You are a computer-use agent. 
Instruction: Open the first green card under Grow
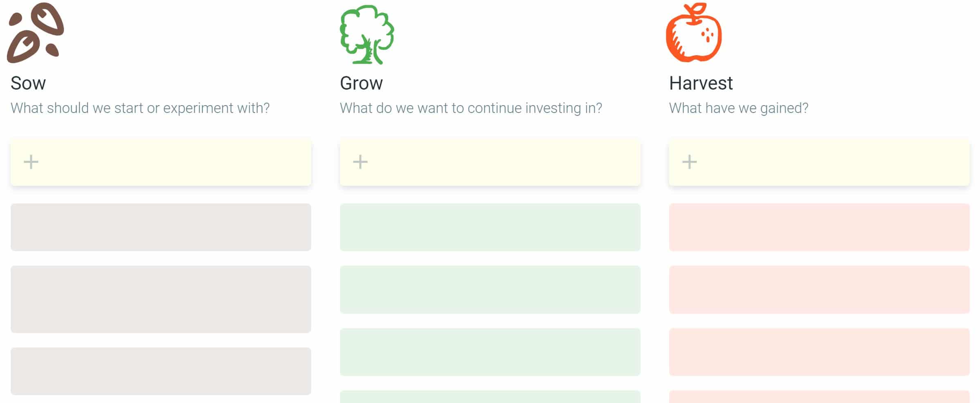490,227
